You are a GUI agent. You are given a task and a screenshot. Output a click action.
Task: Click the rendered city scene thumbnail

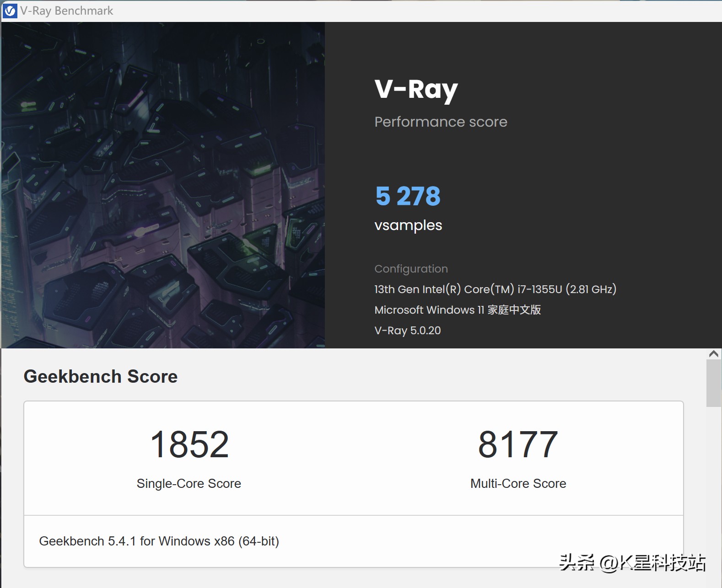[163, 185]
